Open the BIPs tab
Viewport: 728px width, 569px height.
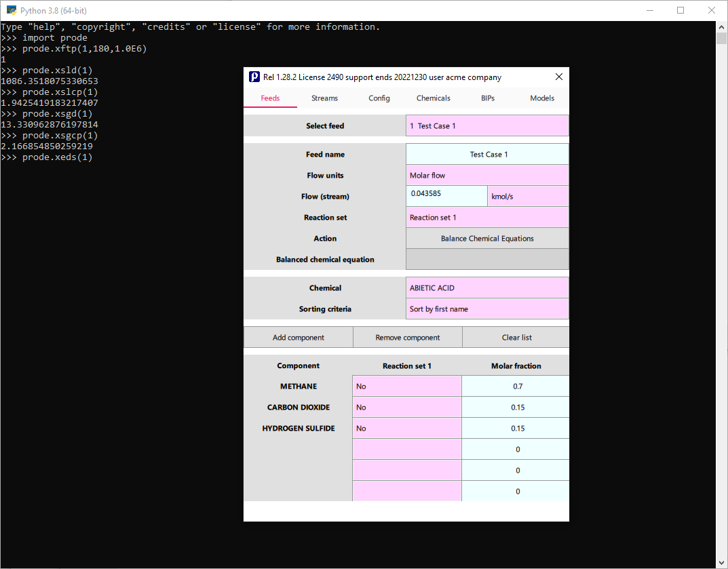click(x=488, y=98)
